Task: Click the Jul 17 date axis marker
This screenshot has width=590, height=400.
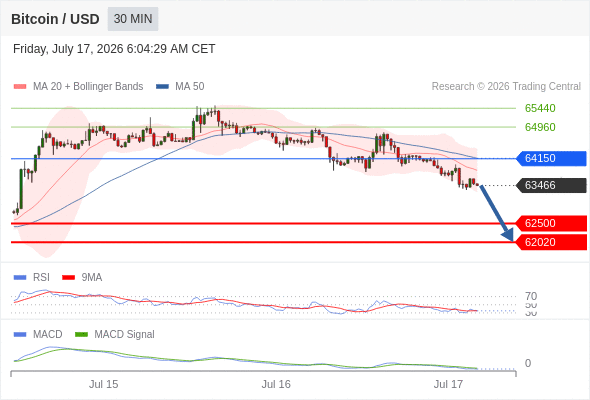Action: click(448, 385)
